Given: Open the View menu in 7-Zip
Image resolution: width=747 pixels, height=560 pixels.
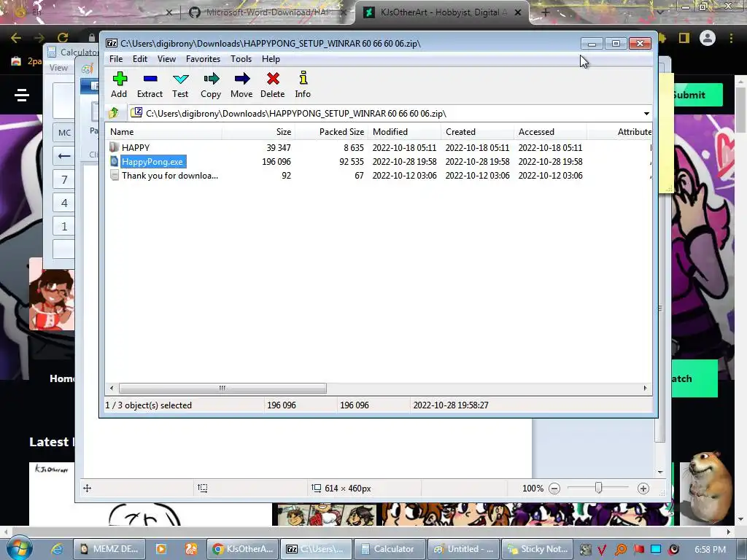Looking at the screenshot, I should click(167, 59).
